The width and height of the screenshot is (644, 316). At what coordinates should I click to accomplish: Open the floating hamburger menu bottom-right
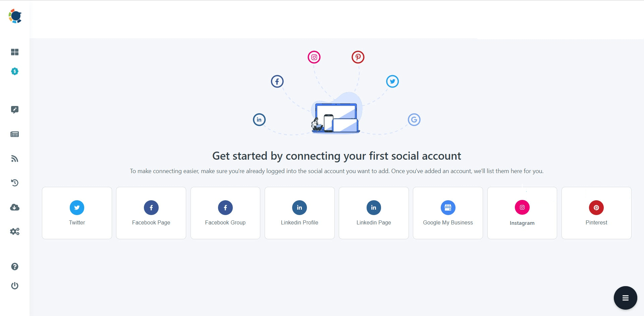click(x=625, y=298)
